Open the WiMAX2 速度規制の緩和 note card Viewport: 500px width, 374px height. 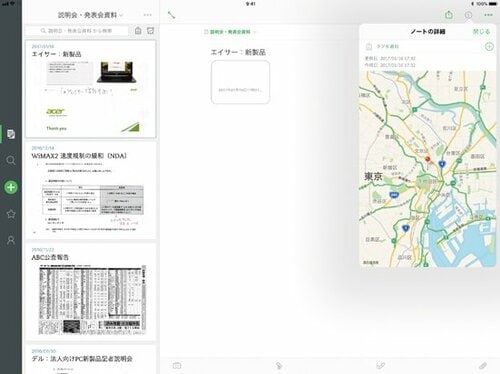[91, 191]
